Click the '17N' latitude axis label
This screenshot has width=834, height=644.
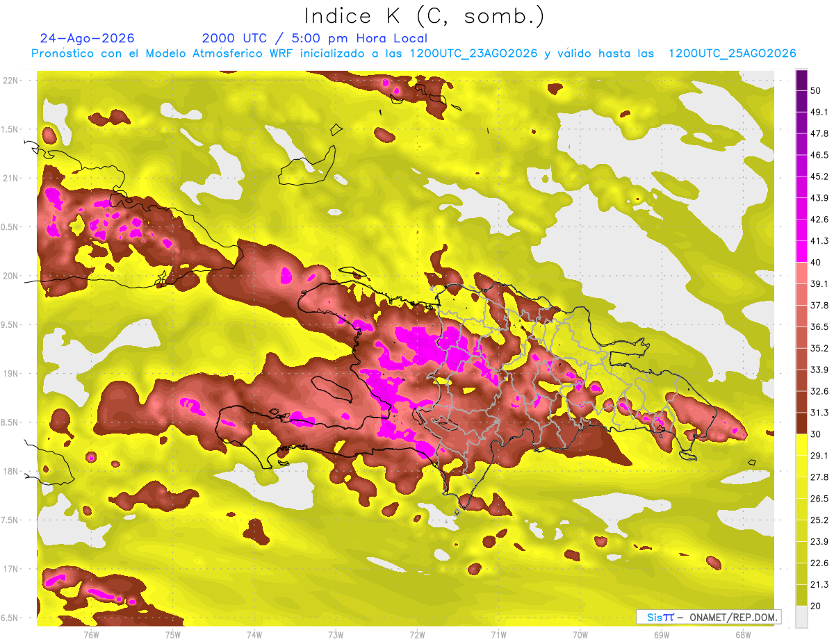pyautogui.click(x=10, y=569)
